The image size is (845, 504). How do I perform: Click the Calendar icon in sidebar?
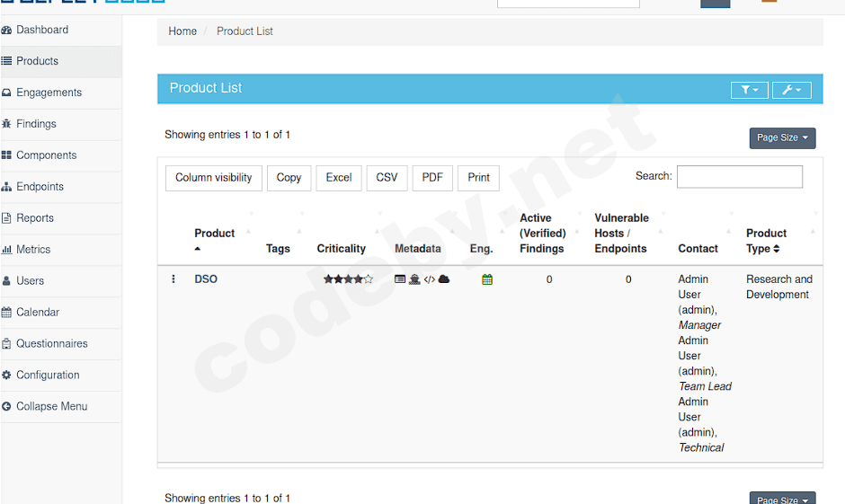pos(6,313)
